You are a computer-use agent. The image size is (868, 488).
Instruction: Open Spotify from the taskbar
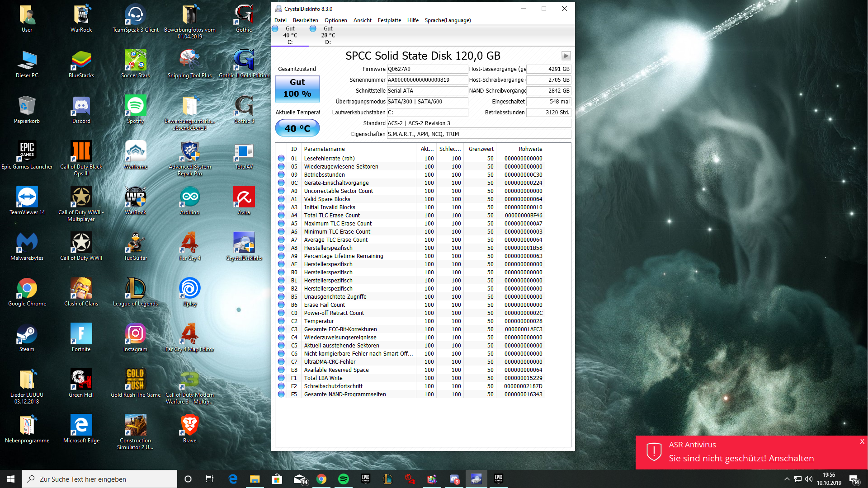pos(343,479)
